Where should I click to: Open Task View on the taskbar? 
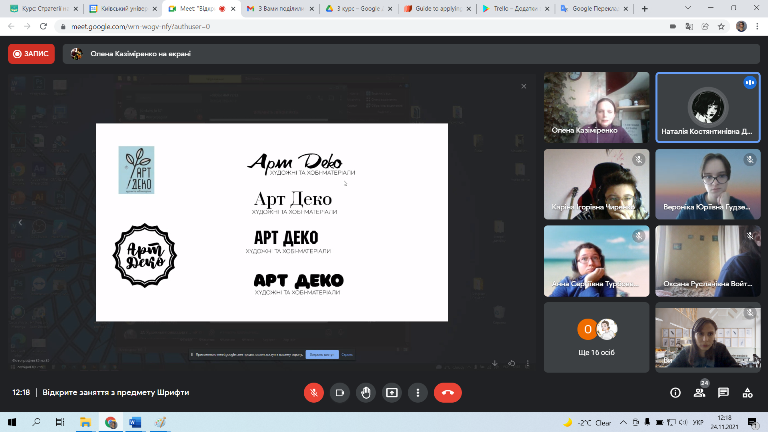(x=60, y=422)
